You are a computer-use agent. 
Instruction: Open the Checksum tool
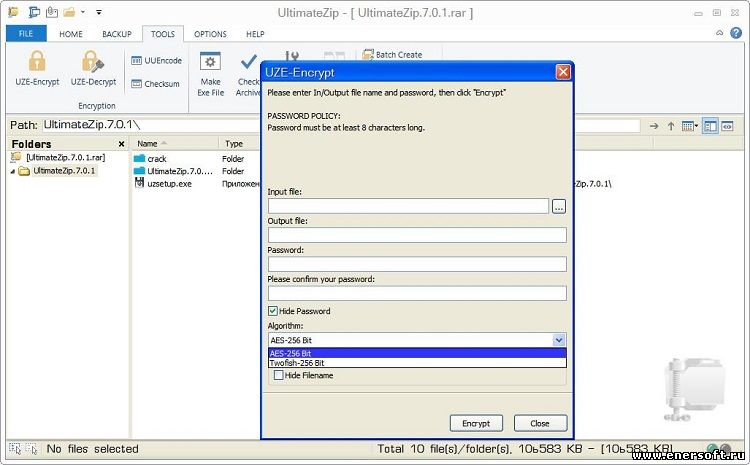click(x=155, y=84)
